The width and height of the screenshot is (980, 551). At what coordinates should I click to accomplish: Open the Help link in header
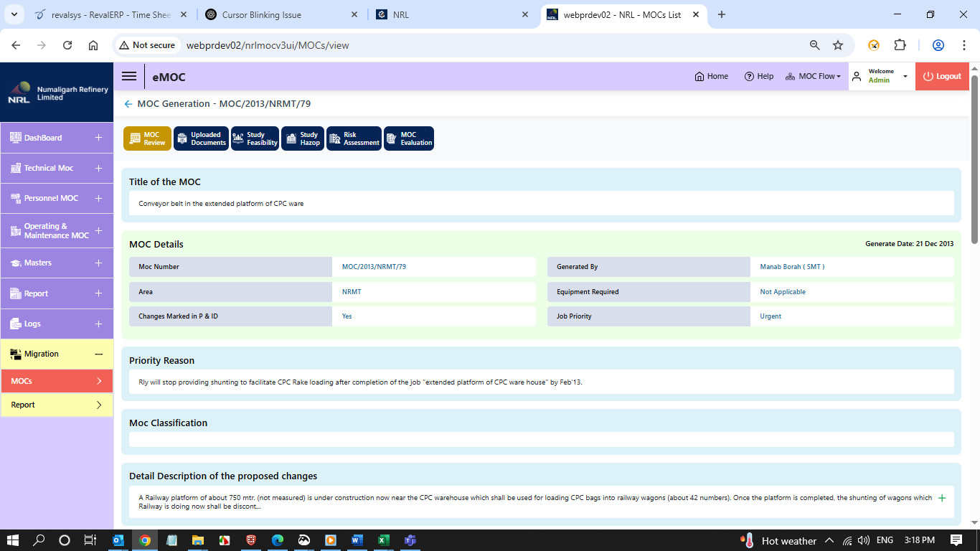tap(759, 77)
